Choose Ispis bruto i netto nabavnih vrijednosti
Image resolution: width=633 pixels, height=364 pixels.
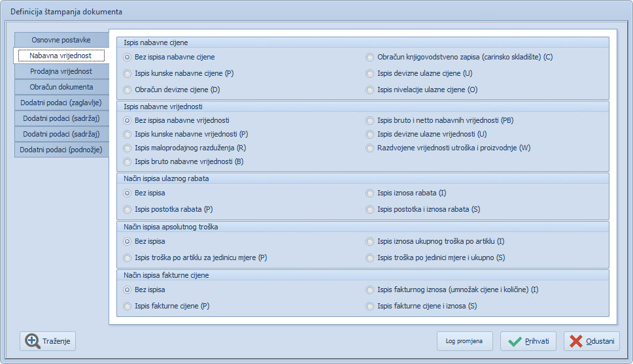tap(370, 121)
